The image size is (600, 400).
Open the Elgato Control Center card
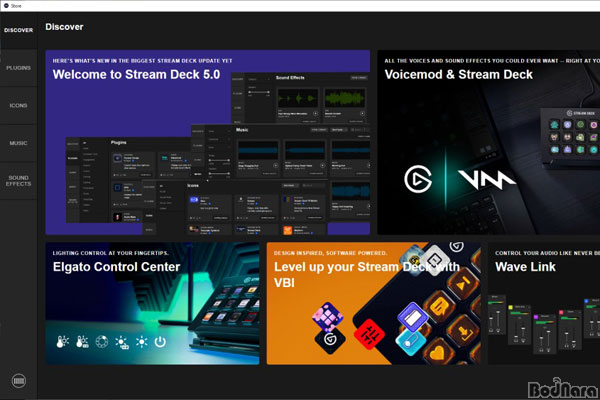tap(152, 303)
